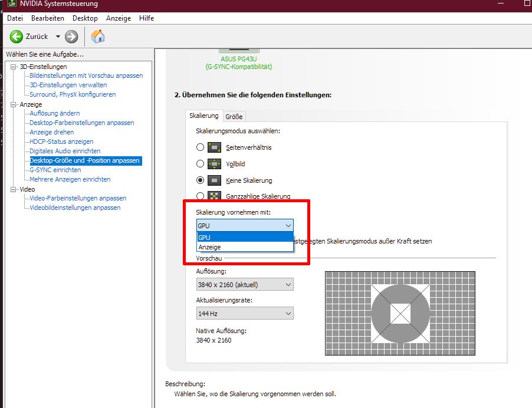The width and height of the screenshot is (532, 408).
Task: Switch to the Größe tab
Action: (234, 117)
